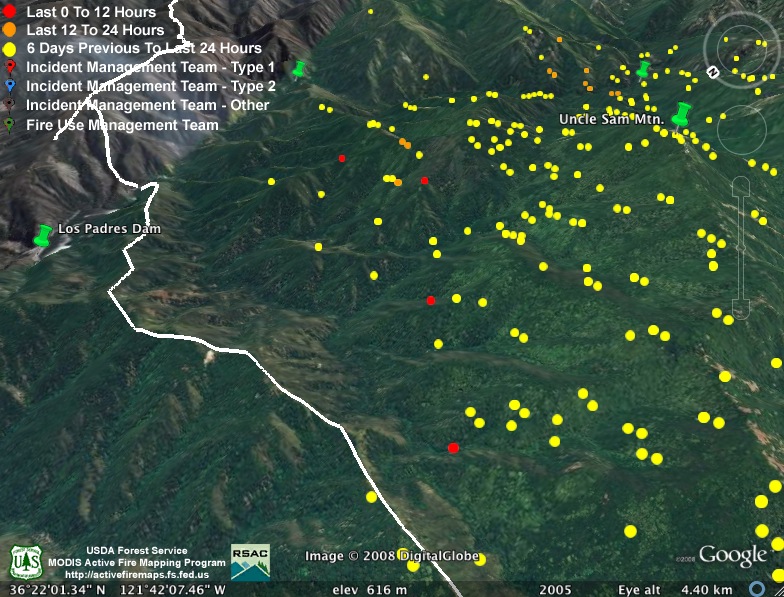Click the move joystick circle control
784x597 pixels.
tap(741, 129)
